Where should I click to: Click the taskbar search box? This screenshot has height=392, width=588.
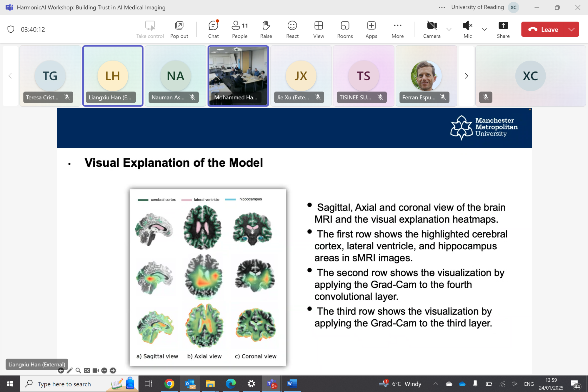click(79, 384)
